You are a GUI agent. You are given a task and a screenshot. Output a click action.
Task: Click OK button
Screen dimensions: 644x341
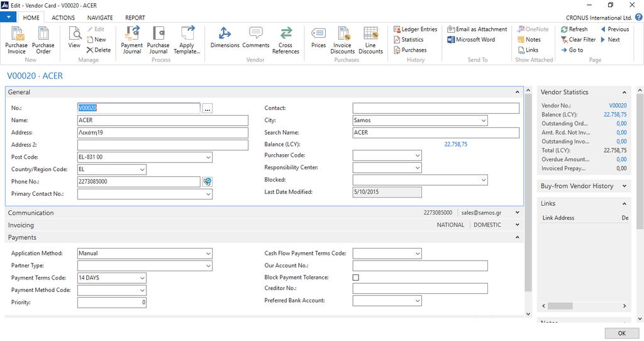click(622, 333)
